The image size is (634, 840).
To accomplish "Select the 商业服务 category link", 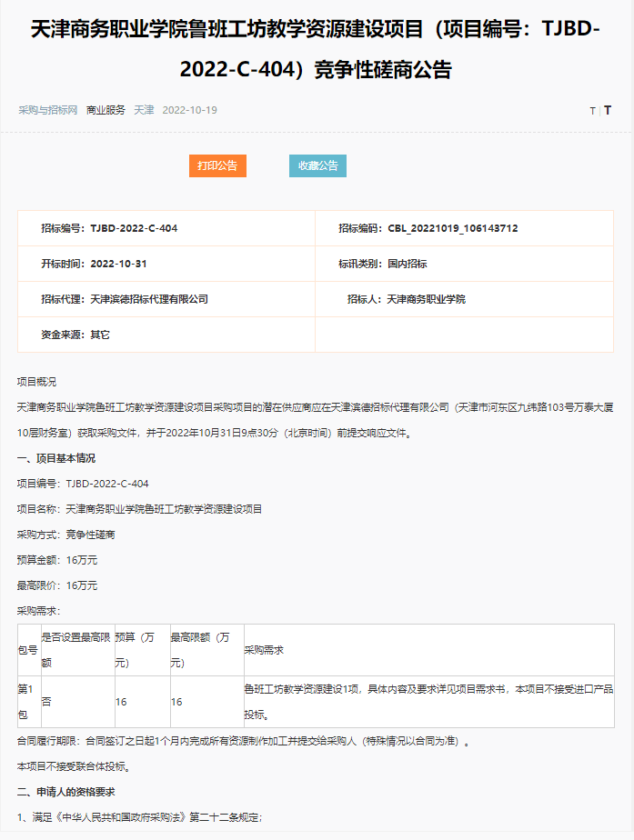I will click(106, 110).
